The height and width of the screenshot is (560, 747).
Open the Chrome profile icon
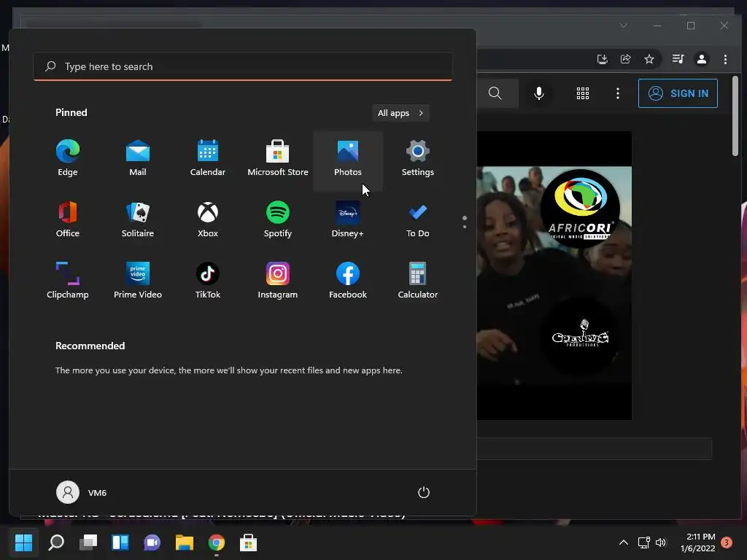[701, 59]
